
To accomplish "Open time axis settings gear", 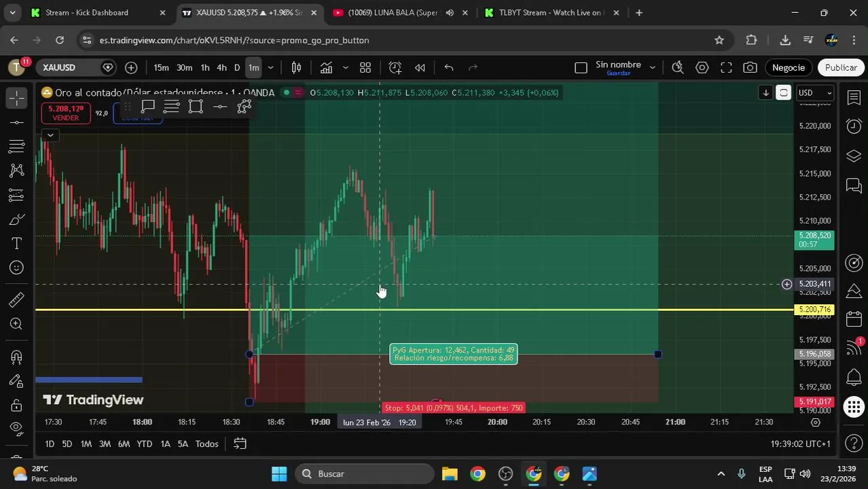I will tap(816, 422).
